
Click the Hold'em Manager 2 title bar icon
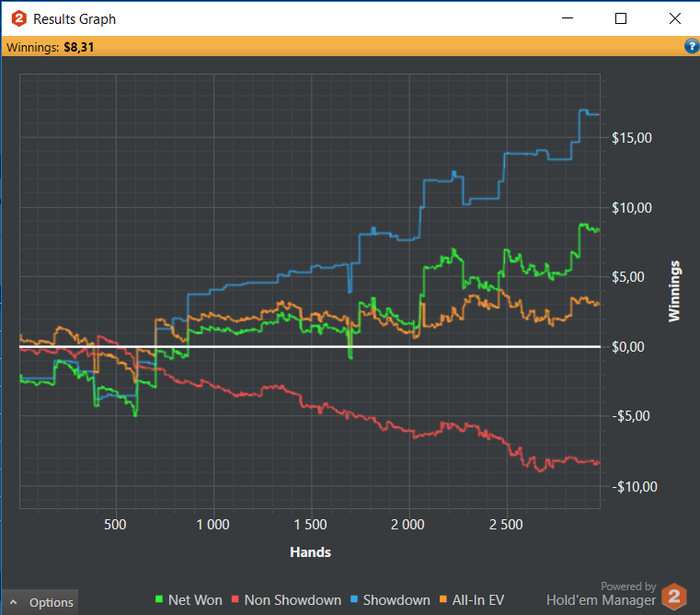pos(19,19)
